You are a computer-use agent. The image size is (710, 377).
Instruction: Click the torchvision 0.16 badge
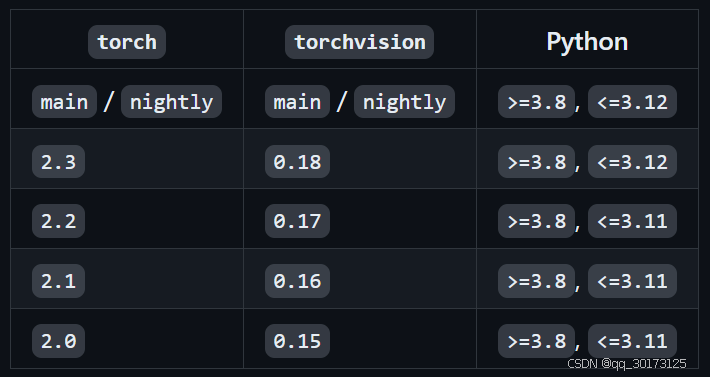click(x=297, y=281)
